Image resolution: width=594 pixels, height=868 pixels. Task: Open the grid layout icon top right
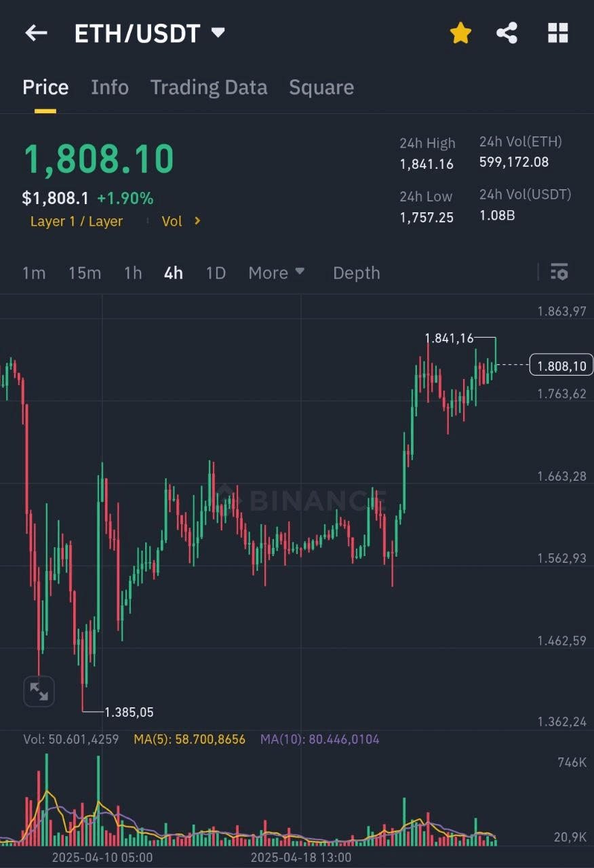coord(557,33)
